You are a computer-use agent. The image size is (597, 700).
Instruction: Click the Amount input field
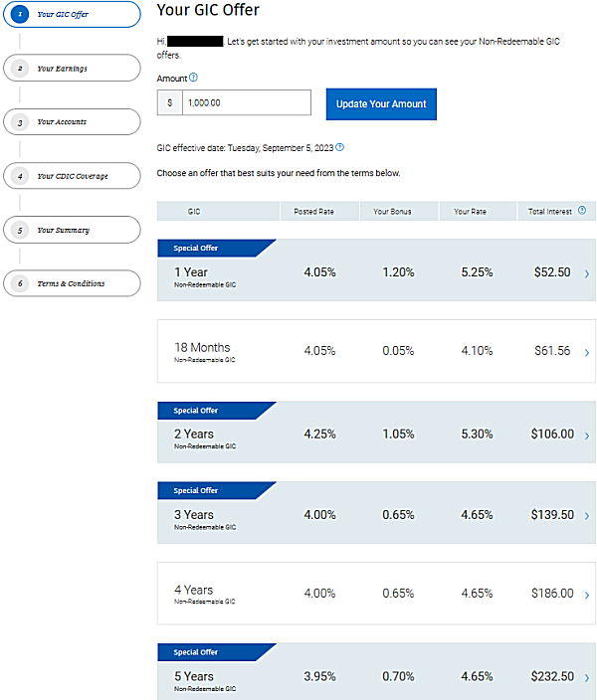coord(245,102)
